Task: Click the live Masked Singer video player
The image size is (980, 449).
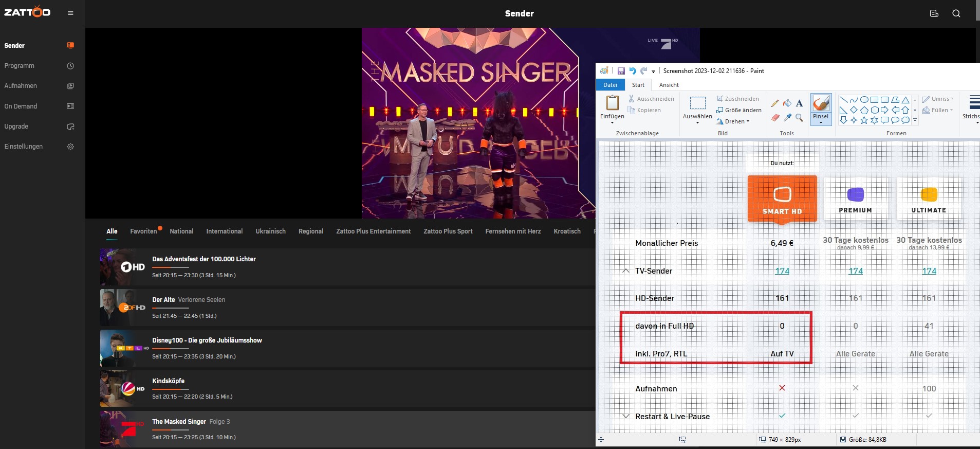Action: tap(478, 123)
